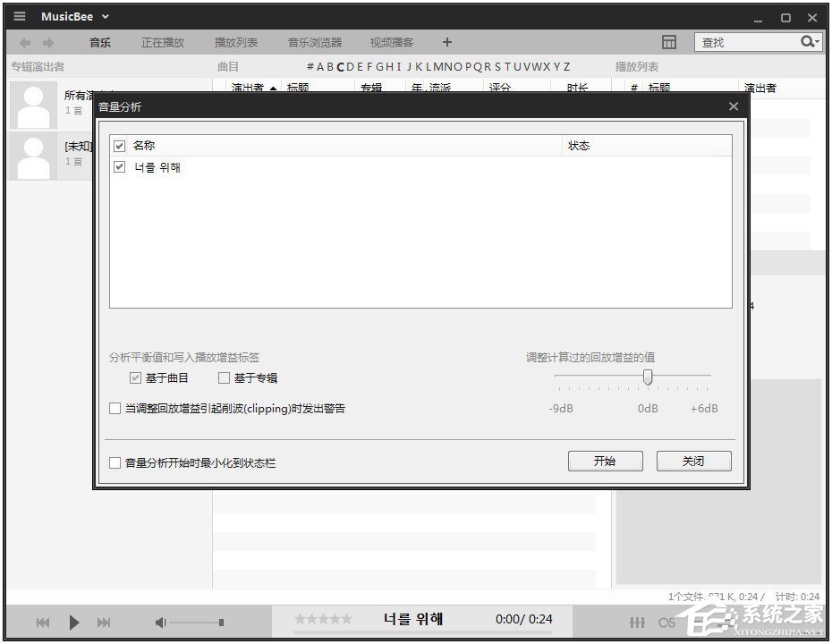Enable the 基于专辑 album gain checkbox
The height and width of the screenshot is (644, 832).
pos(224,377)
